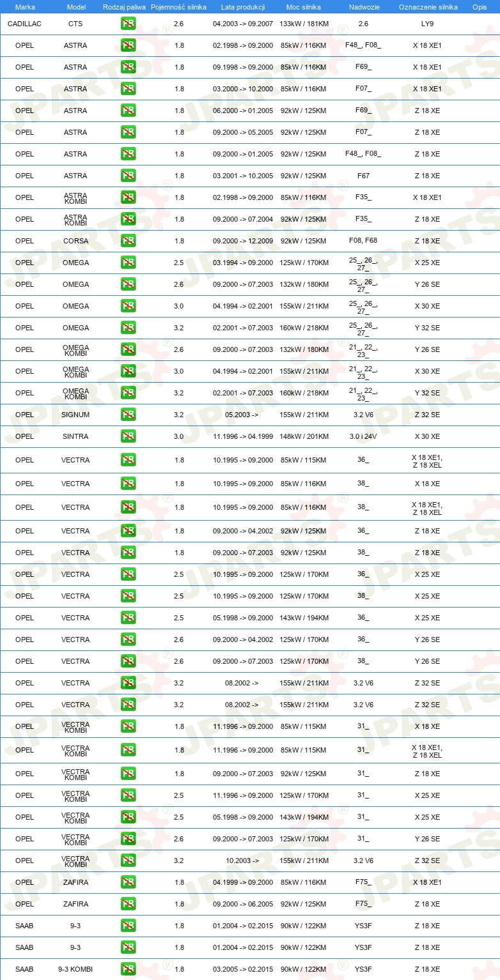Click fuel icon for ZAFIRA with X 18 XE1 engine

[128, 882]
